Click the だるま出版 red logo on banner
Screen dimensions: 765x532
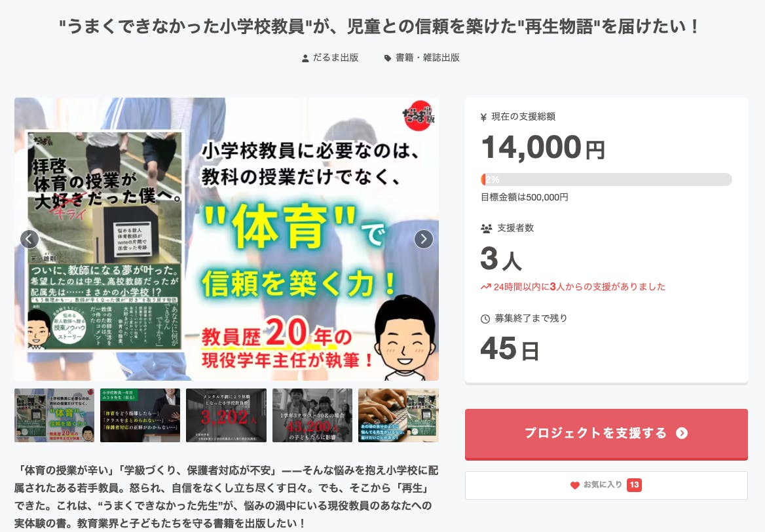pyautogui.click(x=418, y=115)
